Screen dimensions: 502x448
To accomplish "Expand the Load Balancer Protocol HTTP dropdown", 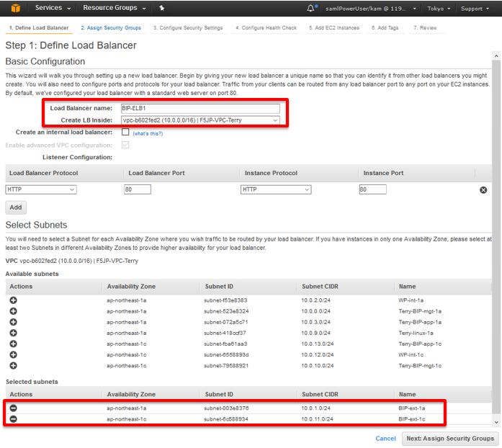I will point(41,189).
